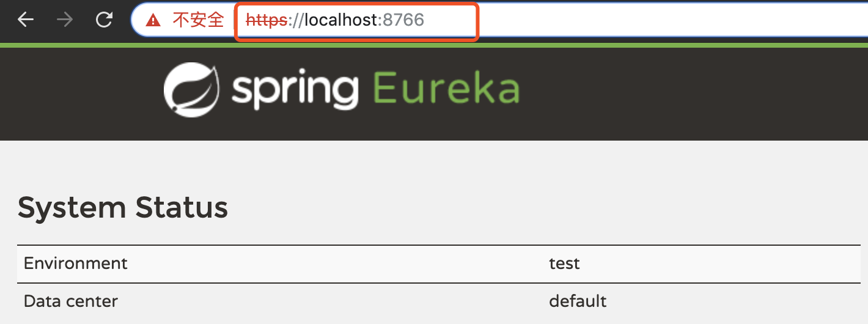Select the crossed-out https in URL
This screenshot has width=868, height=324.
tap(266, 20)
